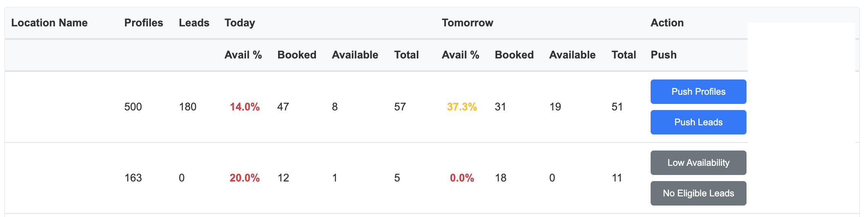868x217 pixels.
Task: Select the Tomorrow group header
Action: coord(467,23)
